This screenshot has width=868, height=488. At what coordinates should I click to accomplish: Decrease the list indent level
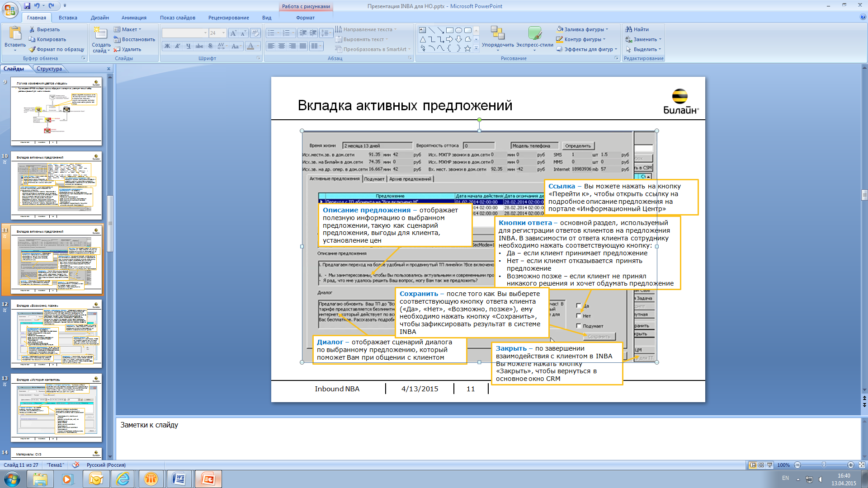point(303,33)
